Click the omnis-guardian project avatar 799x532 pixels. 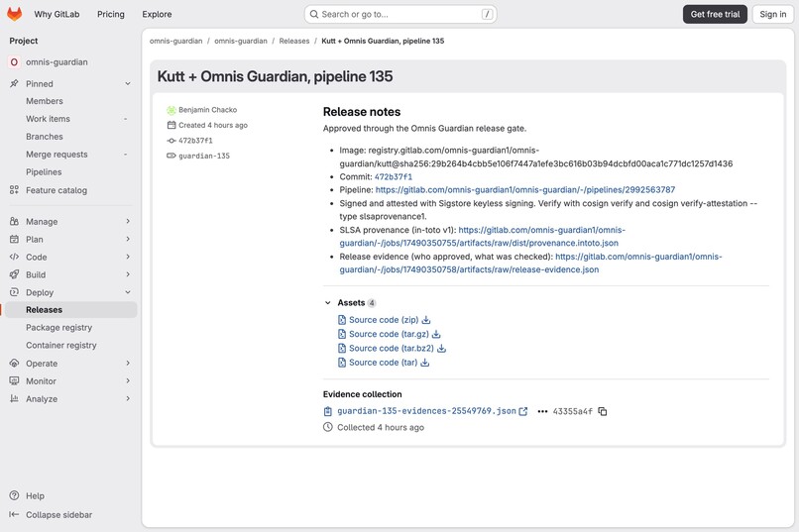14,62
